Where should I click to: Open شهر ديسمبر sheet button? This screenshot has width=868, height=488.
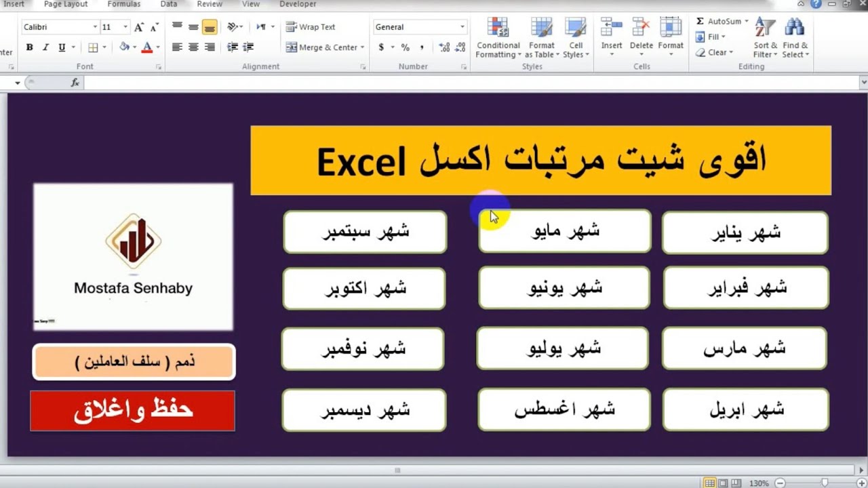364,410
